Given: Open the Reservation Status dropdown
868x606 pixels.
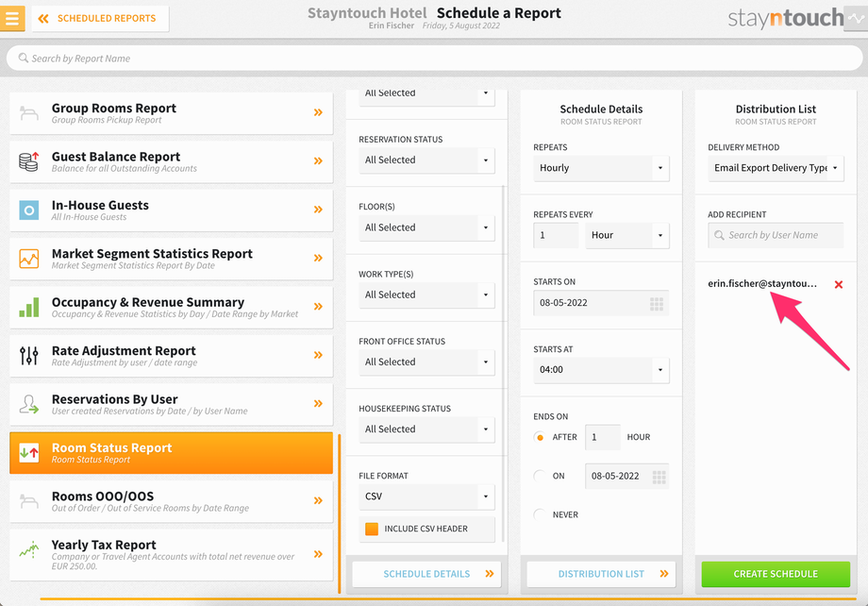Looking at the screenshot, I should 426,160.
